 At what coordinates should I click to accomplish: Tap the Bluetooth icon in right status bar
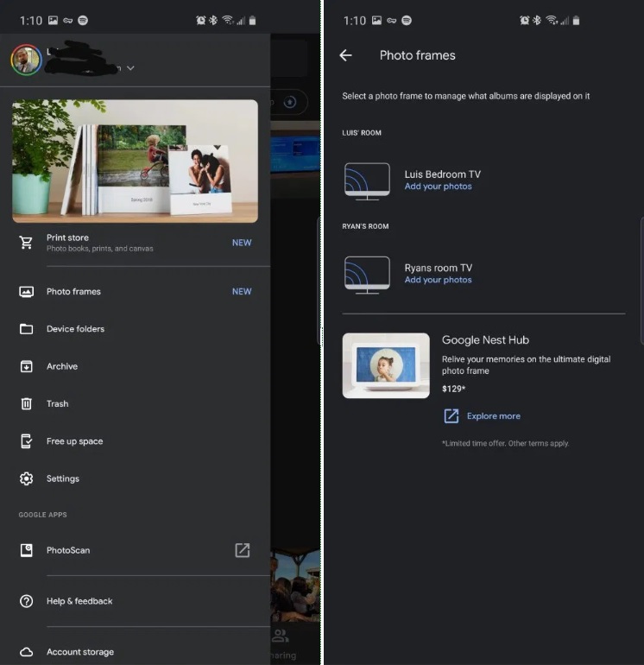click(x=537, y=20)
